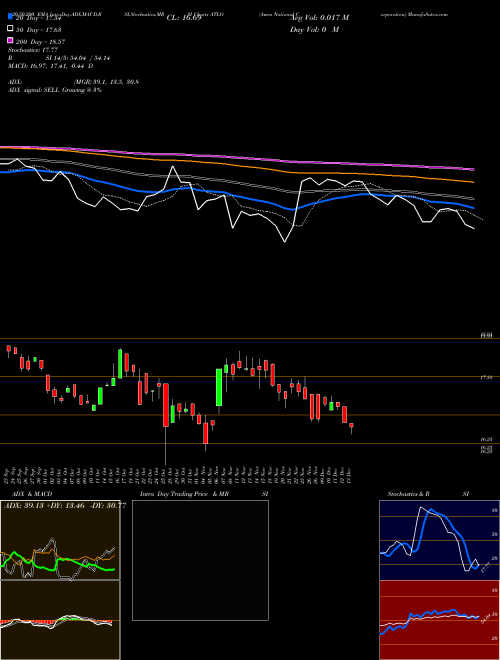Viewport: 500px width, 660px height.
Task: Open the ADX indicator chart panel
Action: 60,540
